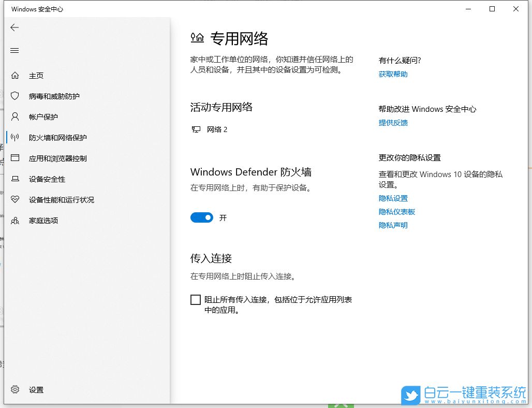Turn off Windows Defender 防火墙 toggle
Image resolution: width=532 pixels, height=408 pixels.
[x=202, y=217]
